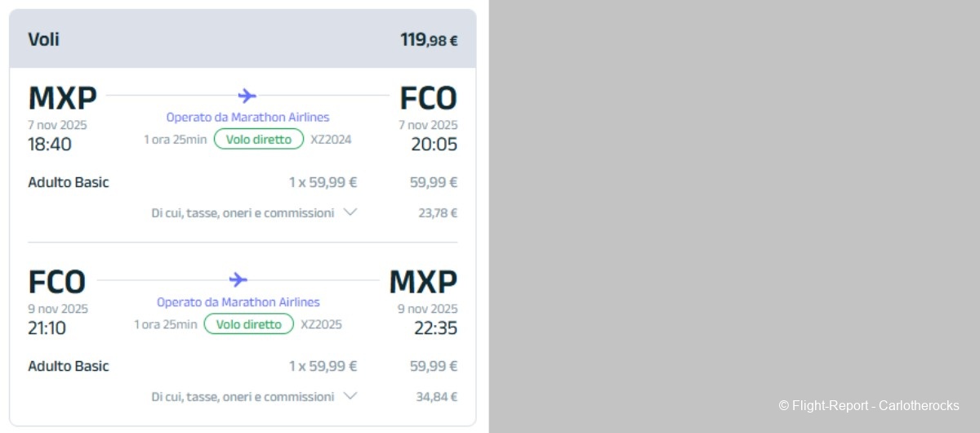Expand return taxes and fees chevron (34,84 €)
This screenshot has height=433, width=980.
click(350, 396)
